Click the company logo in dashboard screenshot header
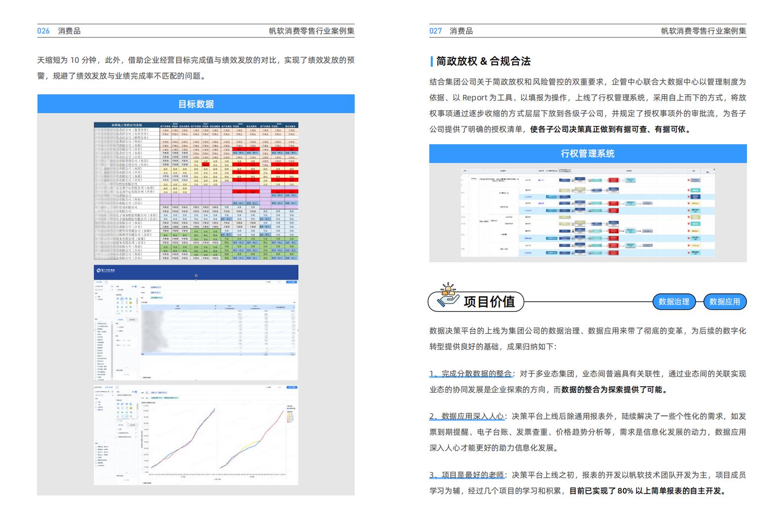 [106, 270]
